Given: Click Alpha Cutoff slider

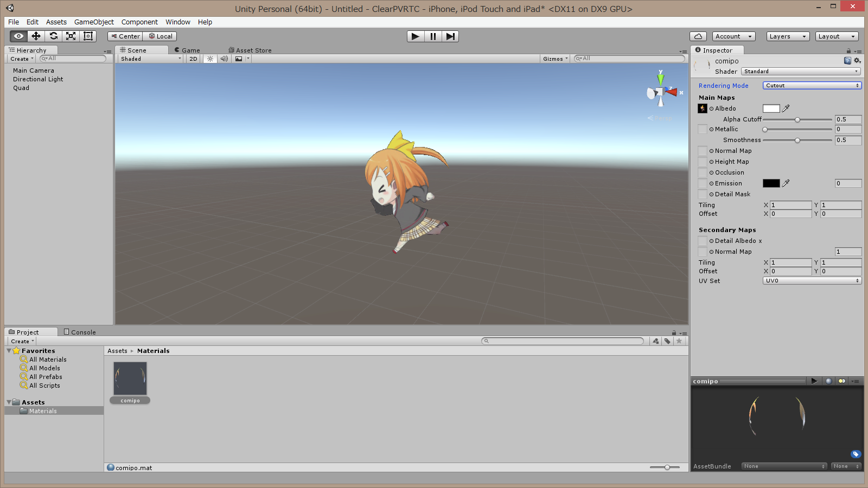Looking at the screenshot, I should coord(797,119).
